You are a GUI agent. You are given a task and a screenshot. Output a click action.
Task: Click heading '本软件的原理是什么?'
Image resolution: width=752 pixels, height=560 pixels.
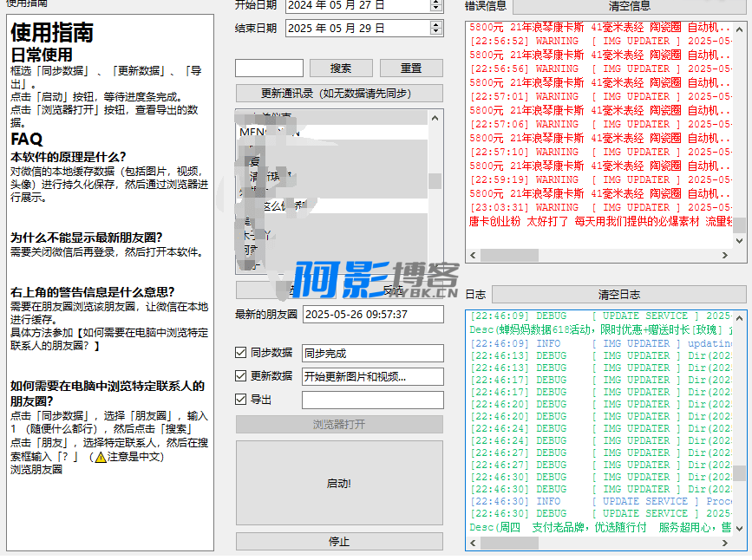[69, 157]
